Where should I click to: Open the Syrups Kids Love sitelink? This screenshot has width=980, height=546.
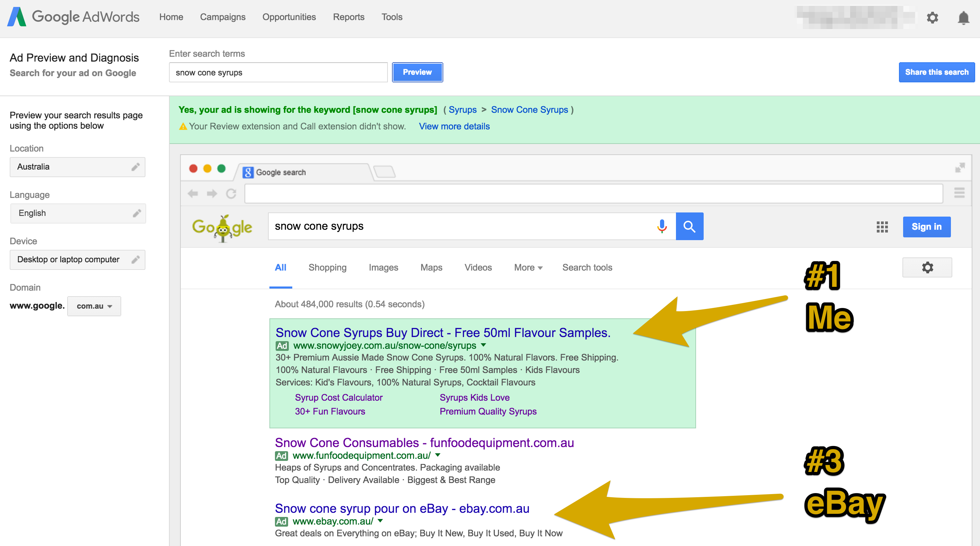click(474, 398)
